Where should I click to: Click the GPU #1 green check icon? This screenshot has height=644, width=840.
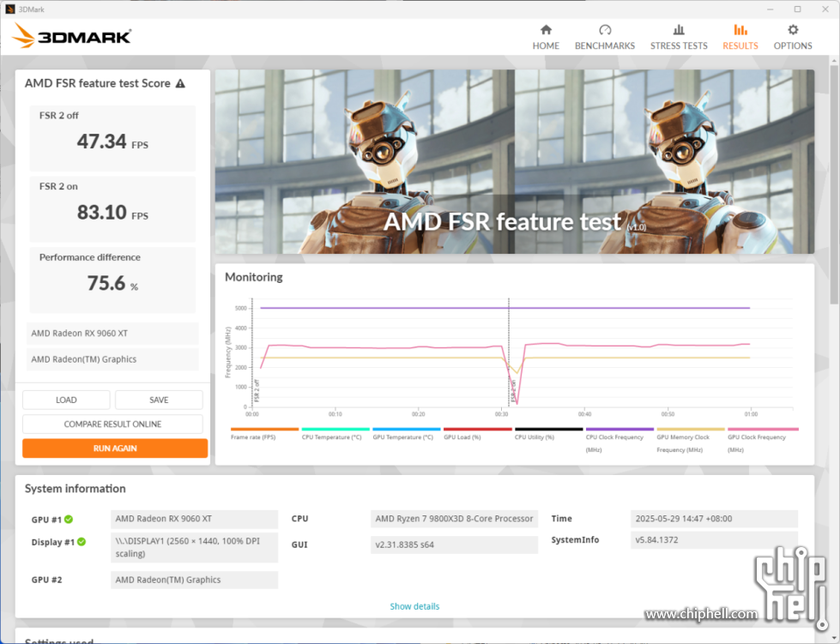[x=69, y=520]
